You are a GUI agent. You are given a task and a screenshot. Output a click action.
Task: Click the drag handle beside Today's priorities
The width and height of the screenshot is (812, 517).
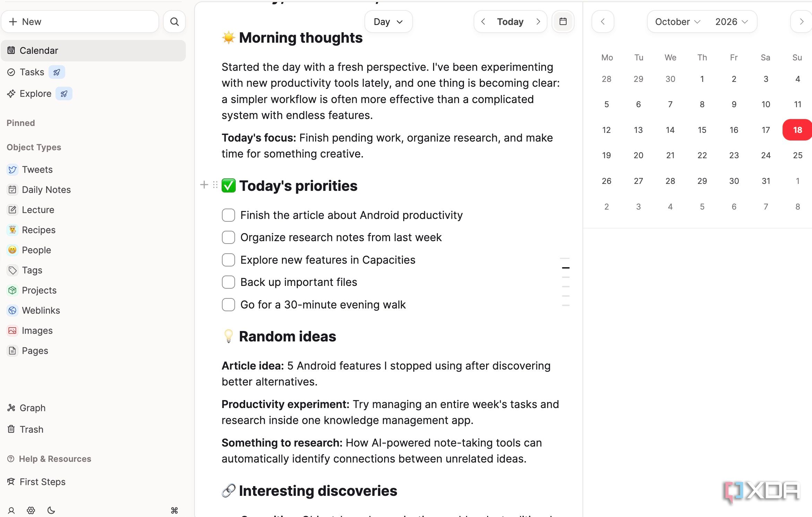click(215, 185)
